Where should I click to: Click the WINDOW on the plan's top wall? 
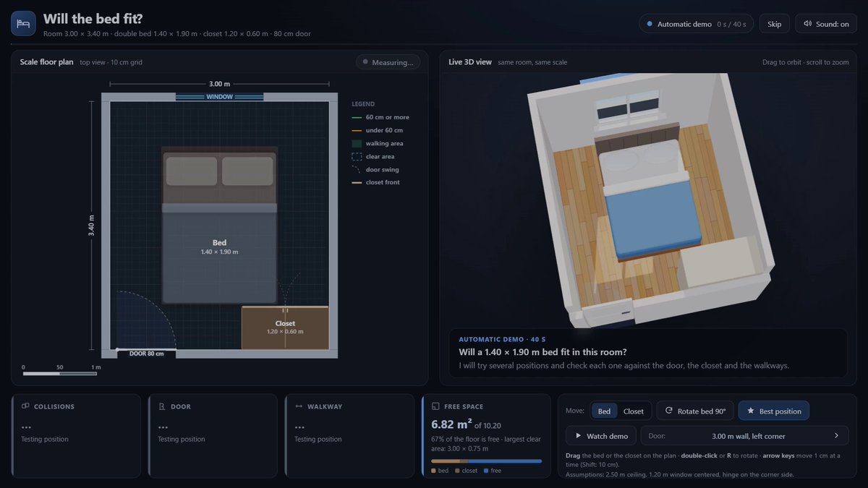(219, 97)
